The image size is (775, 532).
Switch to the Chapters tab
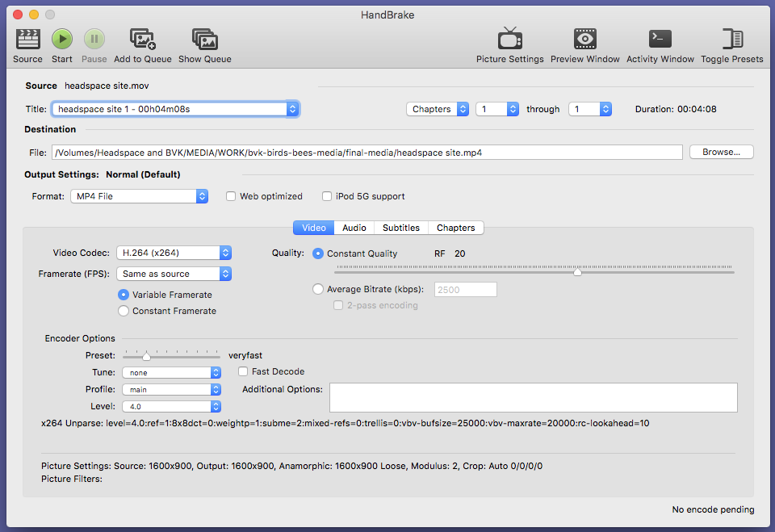[x=455, y=228]
